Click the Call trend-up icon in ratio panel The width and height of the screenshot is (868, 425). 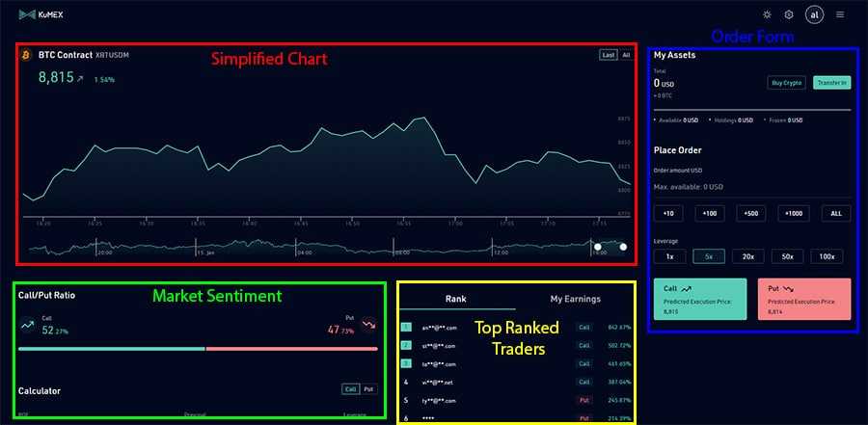click(x=27, y=326)
